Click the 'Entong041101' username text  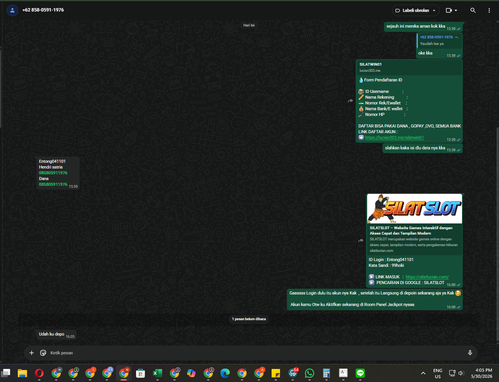tap(52, 161)
